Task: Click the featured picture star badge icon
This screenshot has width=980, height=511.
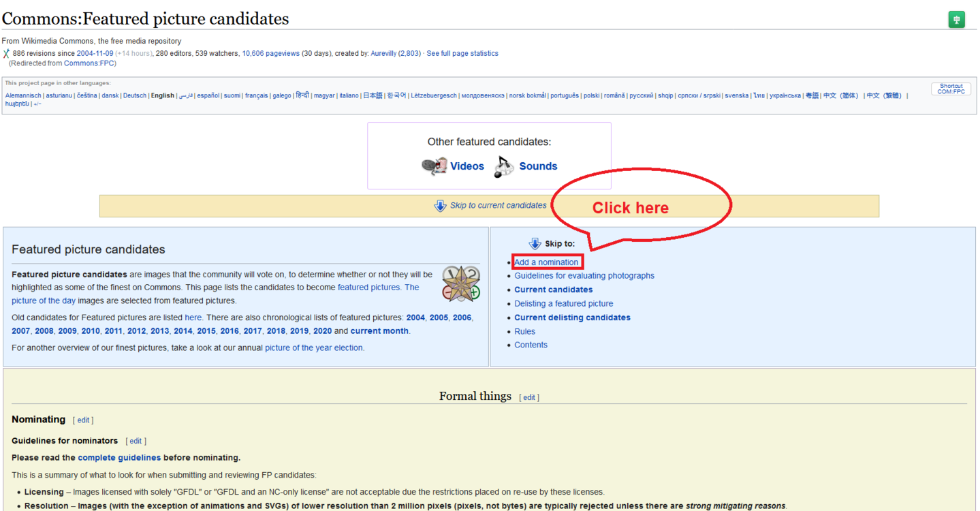Action: click(461, 284)
